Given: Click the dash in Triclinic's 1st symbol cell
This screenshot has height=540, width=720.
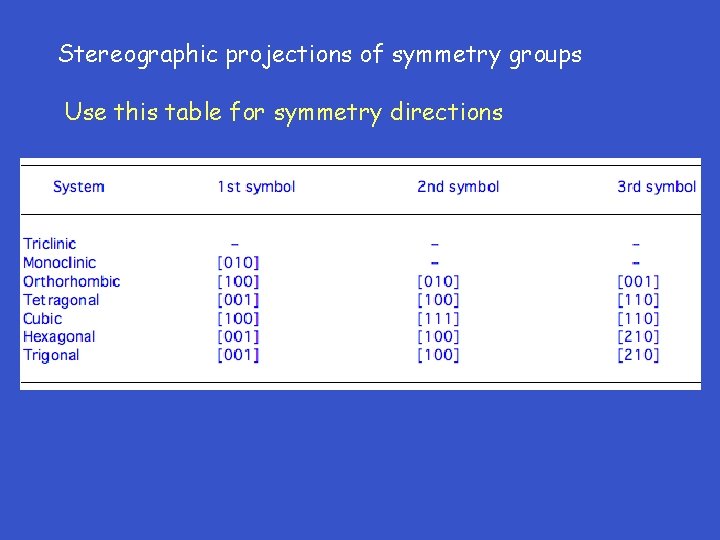Looking at the screenshot, I should pyautogui.click(x=235, y=244).
